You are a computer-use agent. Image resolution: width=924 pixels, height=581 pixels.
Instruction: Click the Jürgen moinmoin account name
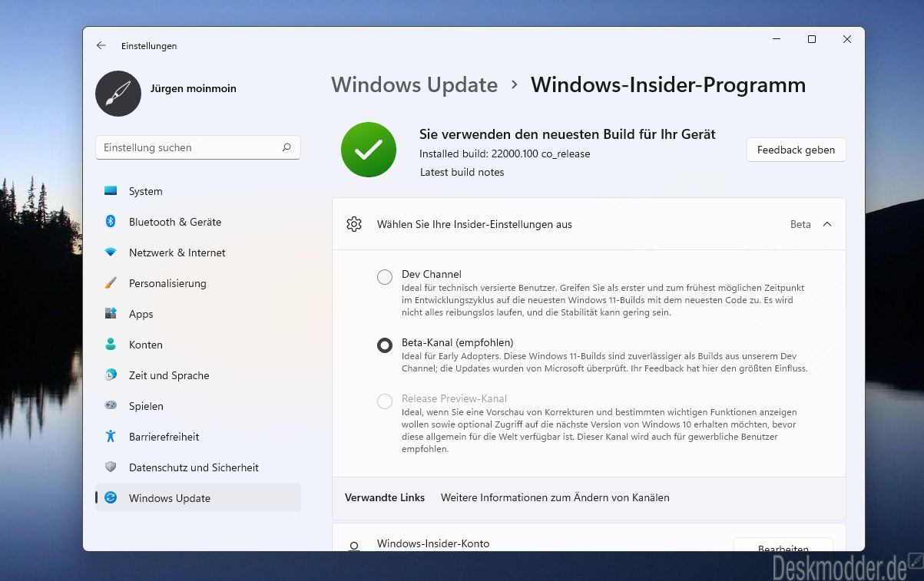(x=194, y=88)
